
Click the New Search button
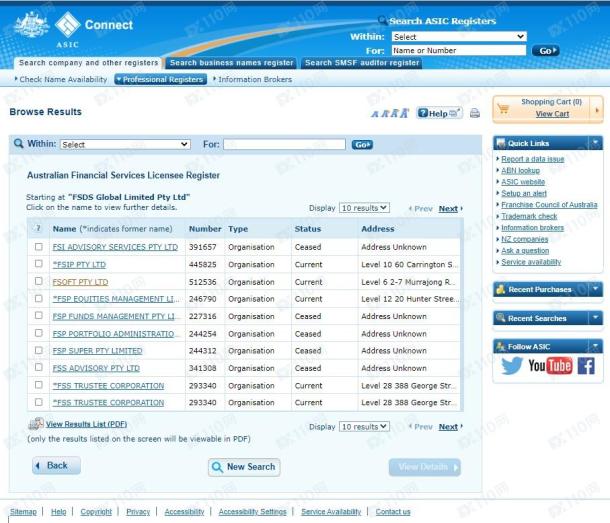[x=244, y=467]
